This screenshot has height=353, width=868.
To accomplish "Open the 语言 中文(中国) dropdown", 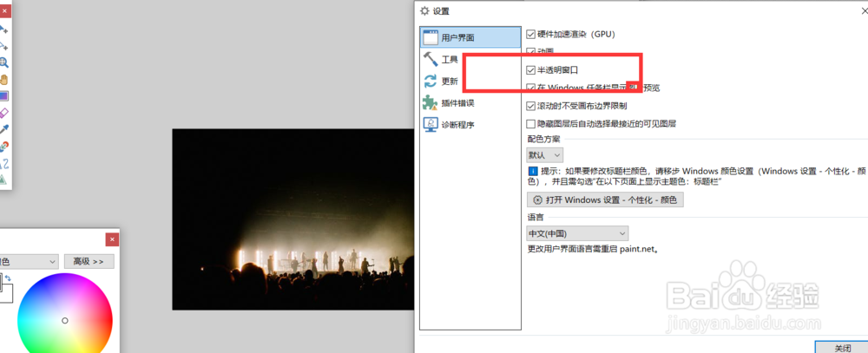I will pyautogui.click(x=577, y=233).
